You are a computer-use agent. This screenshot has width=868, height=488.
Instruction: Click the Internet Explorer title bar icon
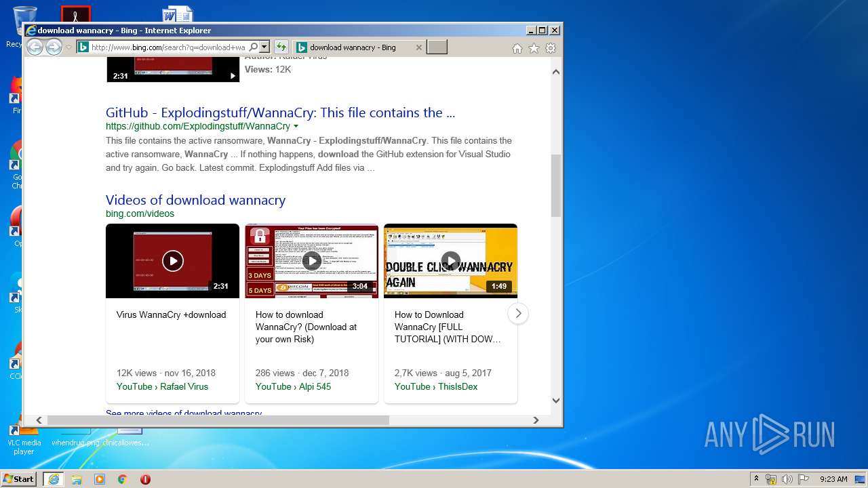pos(31,30)
